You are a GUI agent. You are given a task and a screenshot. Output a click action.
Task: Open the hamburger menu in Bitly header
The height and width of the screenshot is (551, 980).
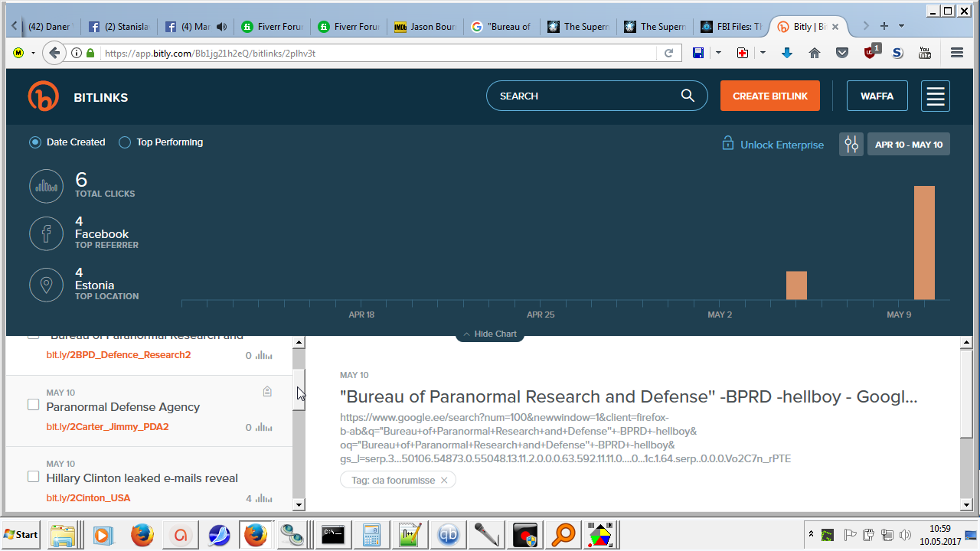point(936,96)
